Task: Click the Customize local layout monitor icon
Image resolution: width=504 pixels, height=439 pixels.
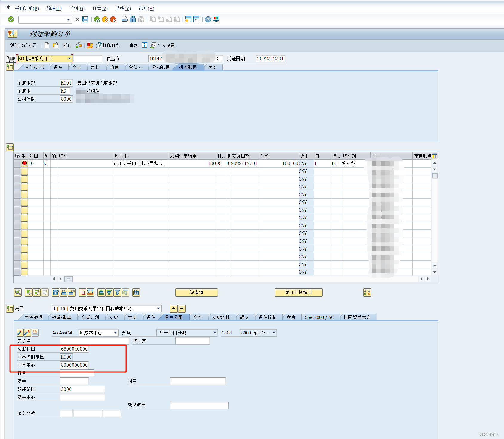Action: [216, 19]
